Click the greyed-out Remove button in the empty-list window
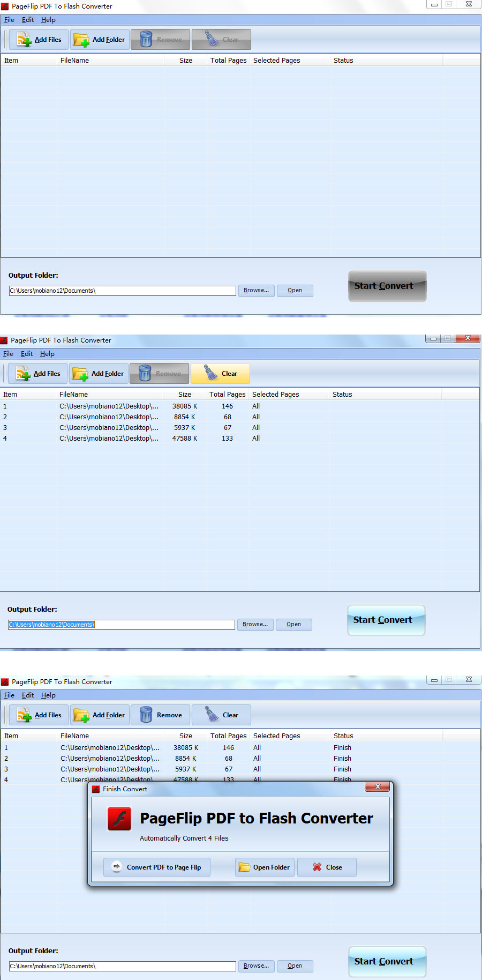 coord(160,40)
